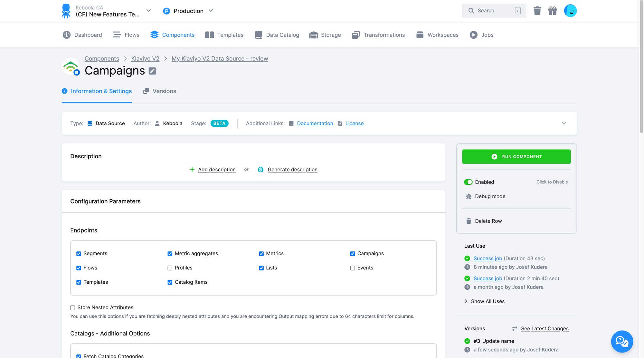The height and width of the screenshot is (358, 644).
Task: Toggle the Events endpoint checkbox
Action: (x=353, y=268)
